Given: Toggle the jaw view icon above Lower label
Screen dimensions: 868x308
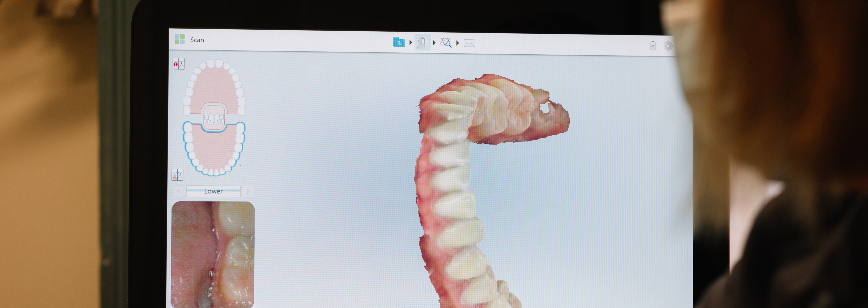Looking at the screenshot, I should (x=177, y=175).
